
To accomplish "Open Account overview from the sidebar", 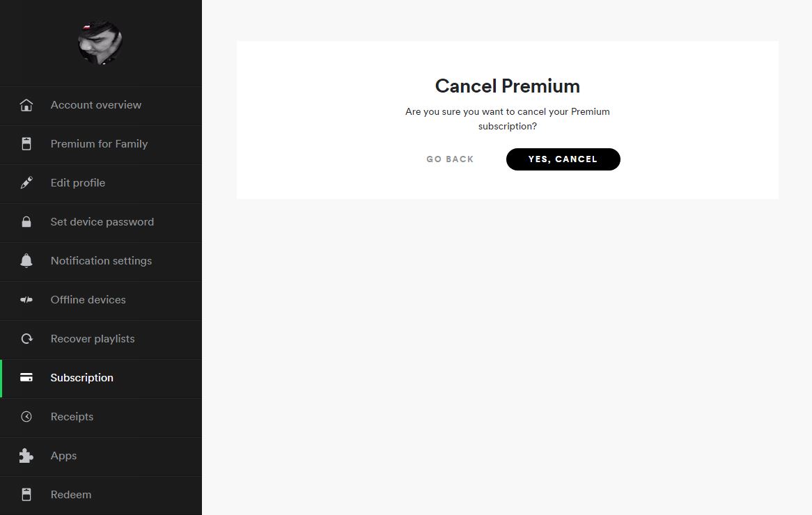I will pos(96,104).
